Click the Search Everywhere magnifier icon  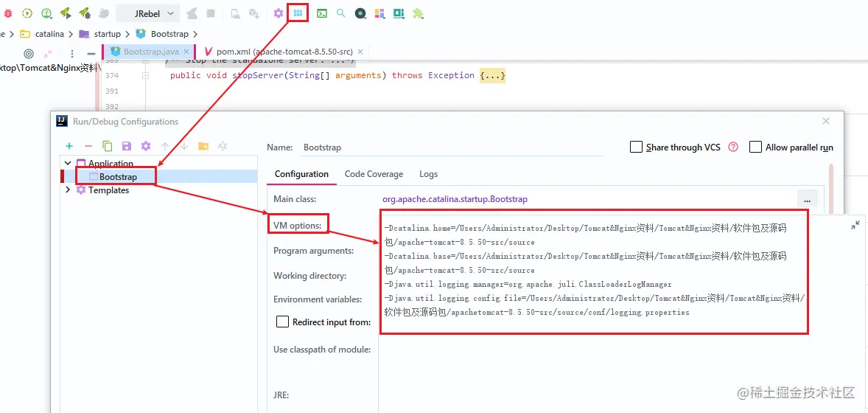pyautogui.click(x=341, y=13)
